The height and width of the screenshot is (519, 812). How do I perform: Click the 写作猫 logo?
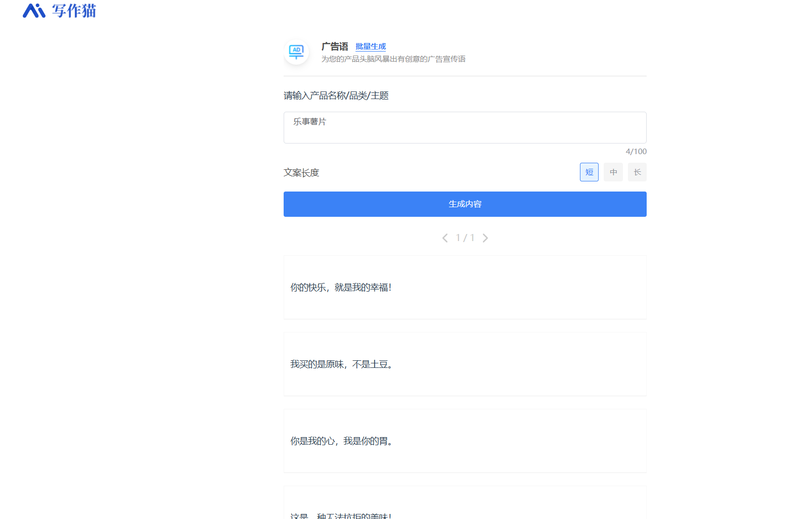point(59,11)
